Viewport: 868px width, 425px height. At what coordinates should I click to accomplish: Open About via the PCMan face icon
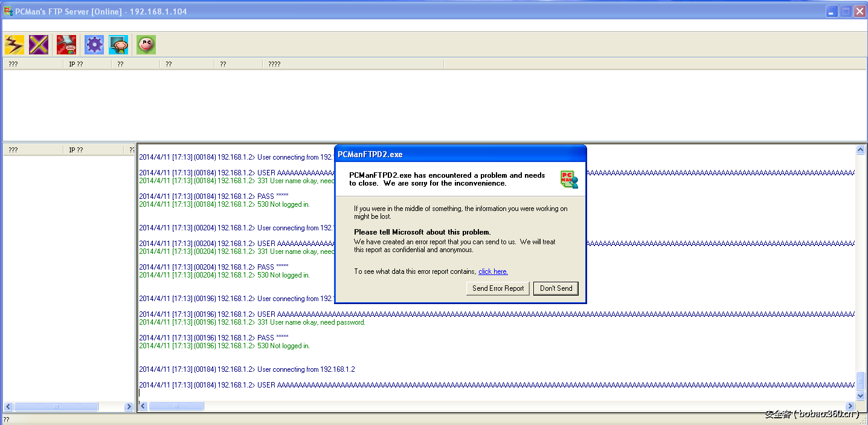[146, 44]
